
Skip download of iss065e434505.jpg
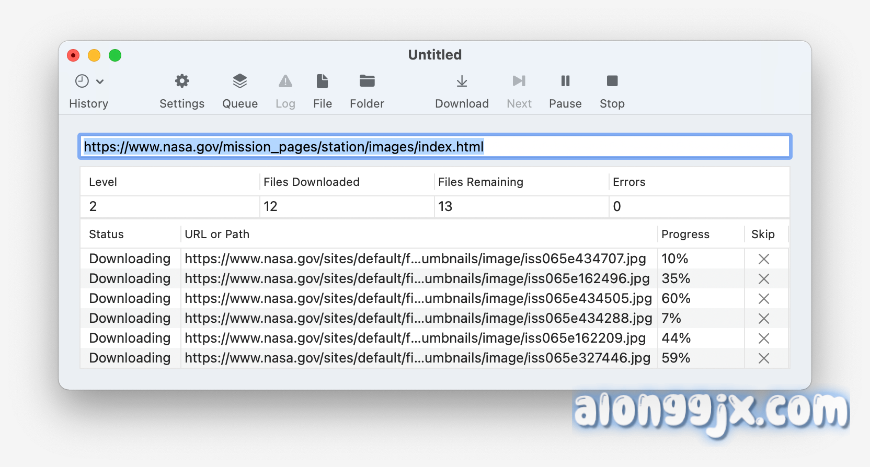tap(764, 299)
